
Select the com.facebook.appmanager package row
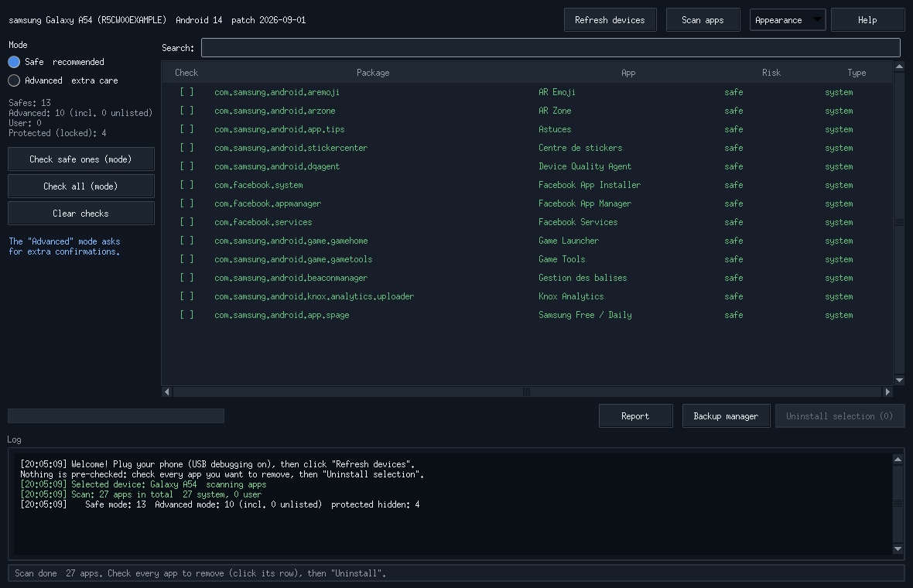527,203
